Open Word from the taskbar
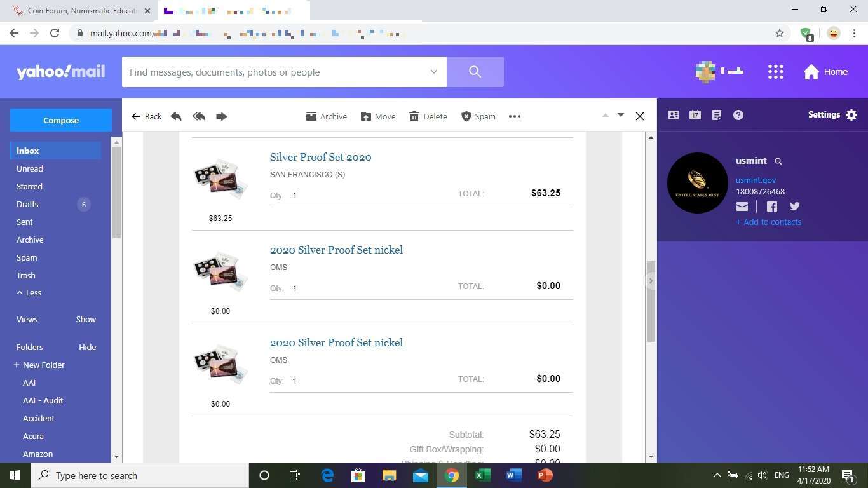 point(514,475)
